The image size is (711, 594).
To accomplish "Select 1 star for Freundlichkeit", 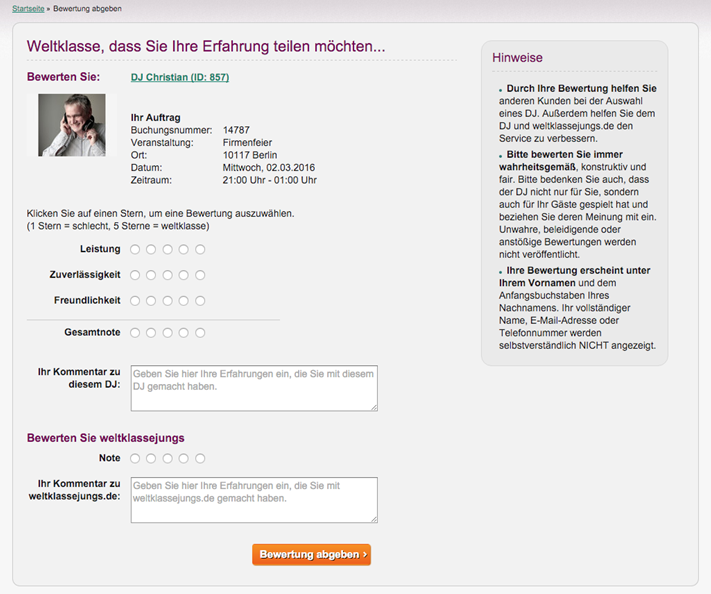I will (135, 301).
